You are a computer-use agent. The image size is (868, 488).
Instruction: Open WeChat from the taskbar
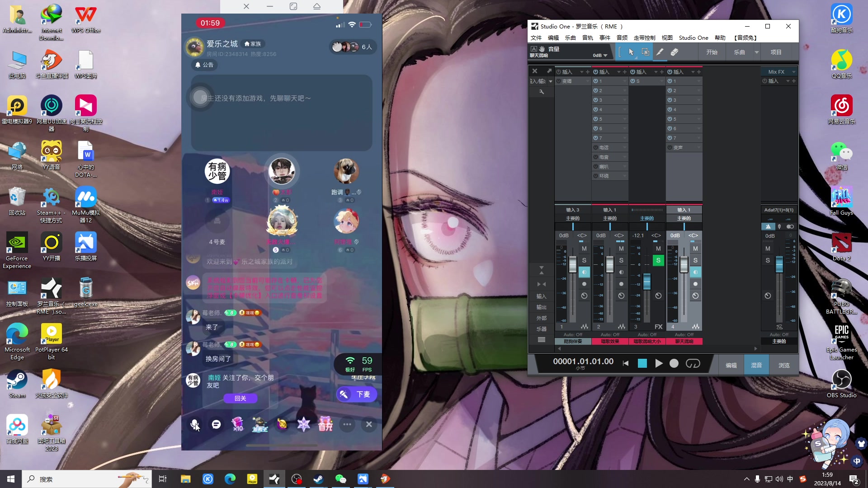click(340, 479)
